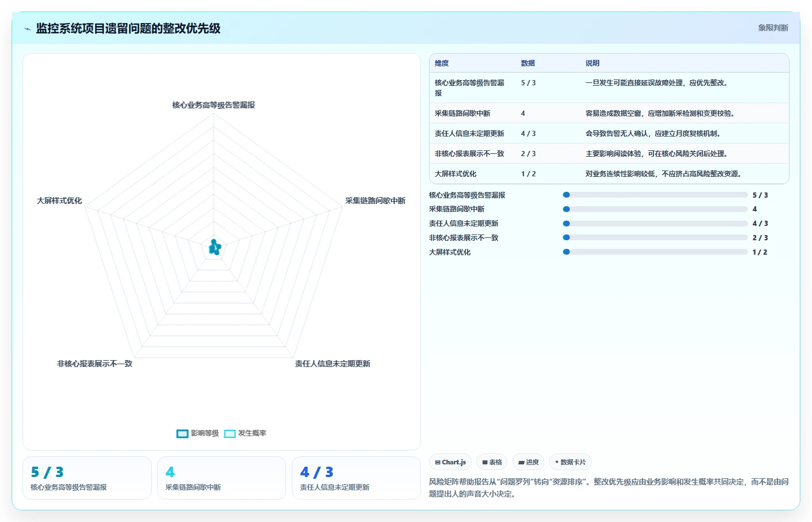Click the dashboard title 监控系统项目遗留问题的整改优先级
The image size is (812, 522).
click(128, 28)
